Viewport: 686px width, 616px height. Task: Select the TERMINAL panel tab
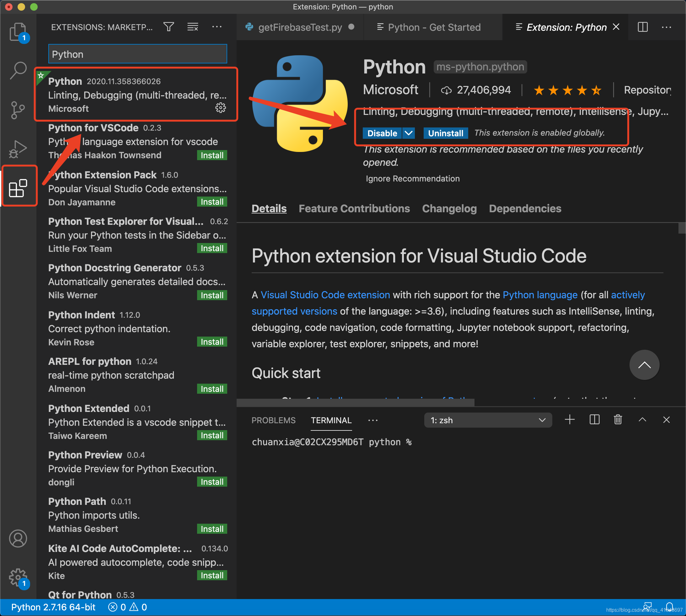click(x=331, y=420)
